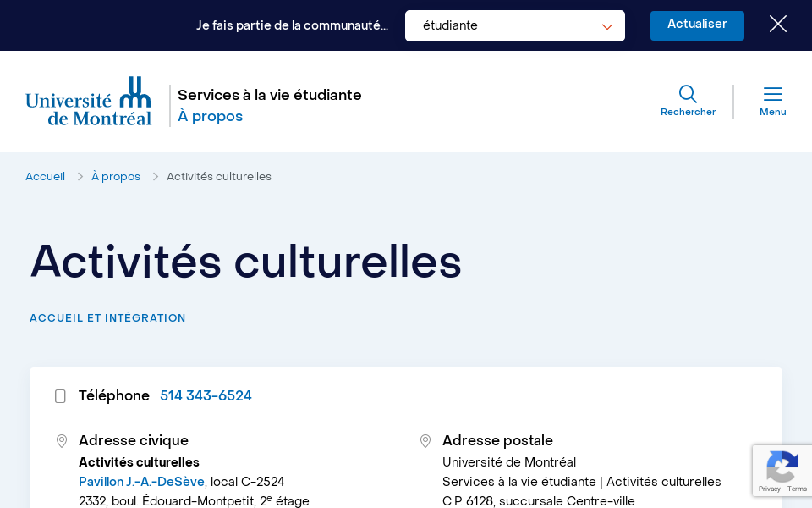Open the Pavillon J.-A.-DeSève link

point(140,482)
